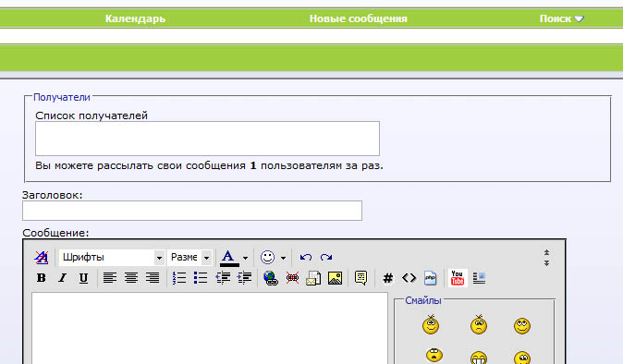This screenshot has width=623, height=364.
Task: Go to Новые сообщения
Action: point(359,18)
